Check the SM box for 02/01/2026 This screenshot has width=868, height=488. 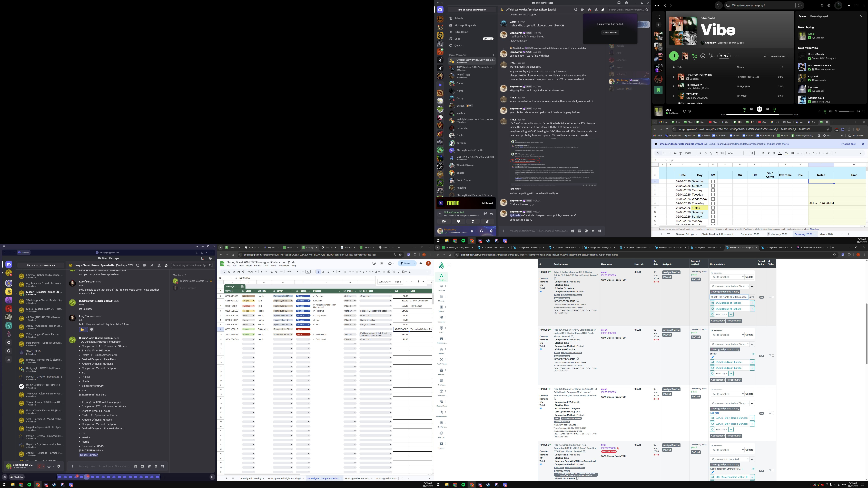[x=713, y=181]
